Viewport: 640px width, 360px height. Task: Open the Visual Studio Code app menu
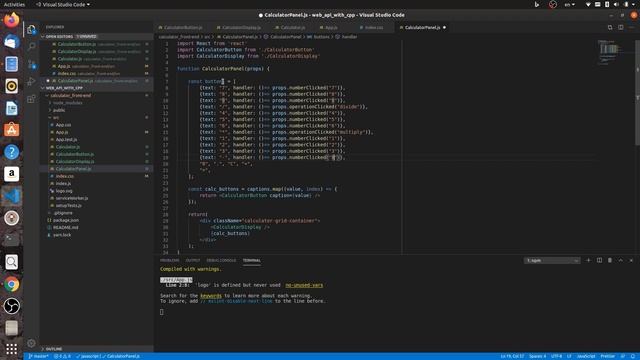[62, 4]
